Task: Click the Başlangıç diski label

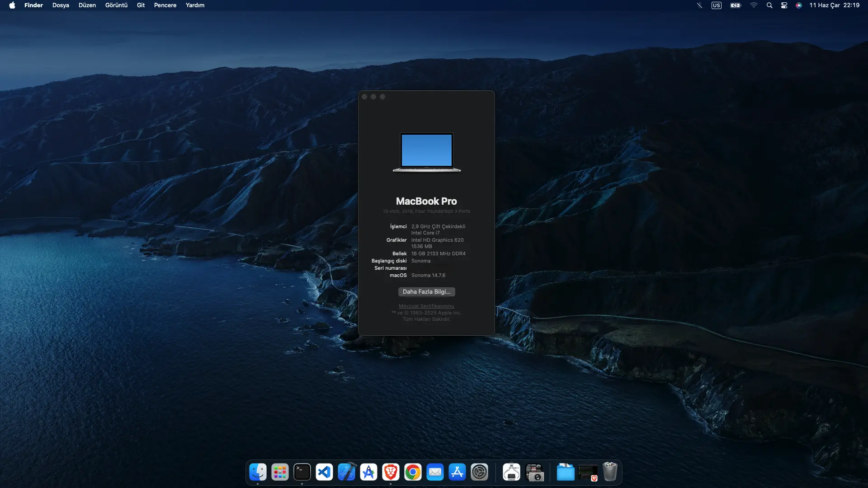Action: coord(389,261)
